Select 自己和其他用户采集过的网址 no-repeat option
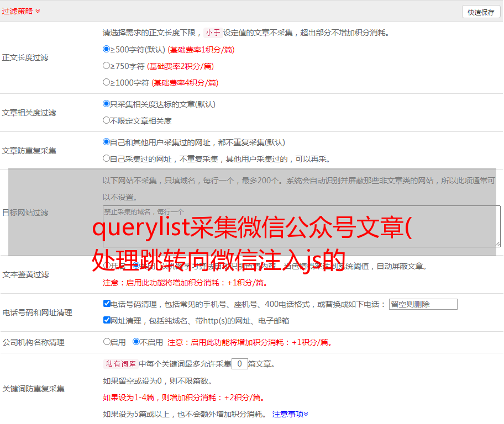The image size is (504, 424). pos(107,142)
